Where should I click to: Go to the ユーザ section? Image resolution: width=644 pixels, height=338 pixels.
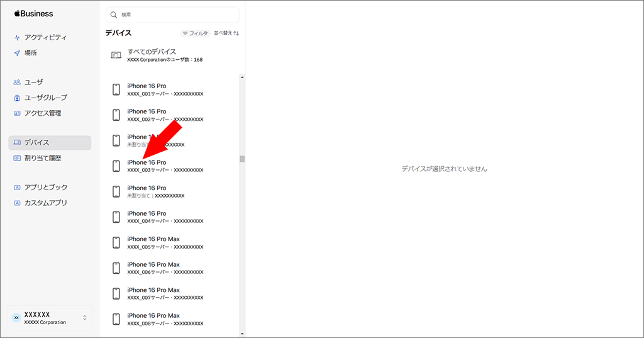33,82
